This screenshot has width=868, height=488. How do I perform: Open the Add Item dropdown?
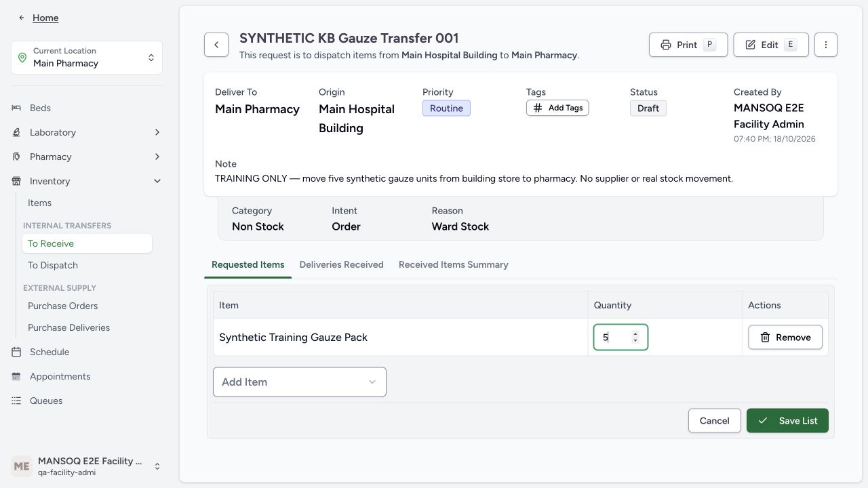300,382
